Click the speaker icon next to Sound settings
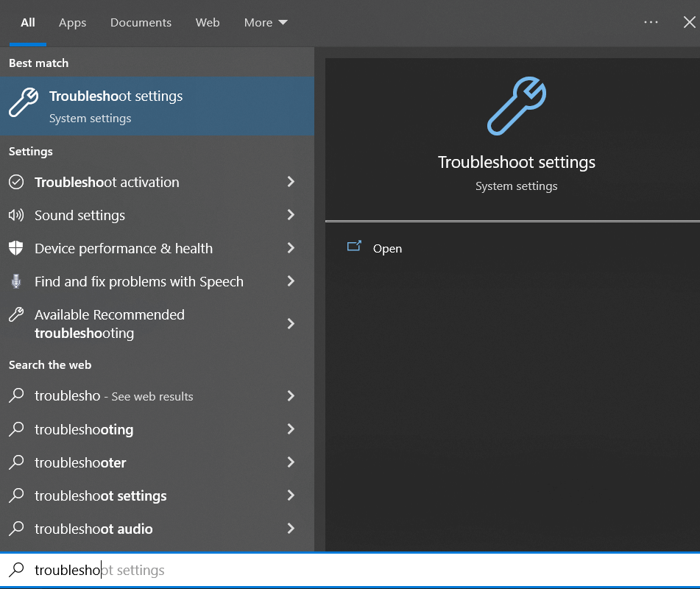 click(x=16, y=215)
